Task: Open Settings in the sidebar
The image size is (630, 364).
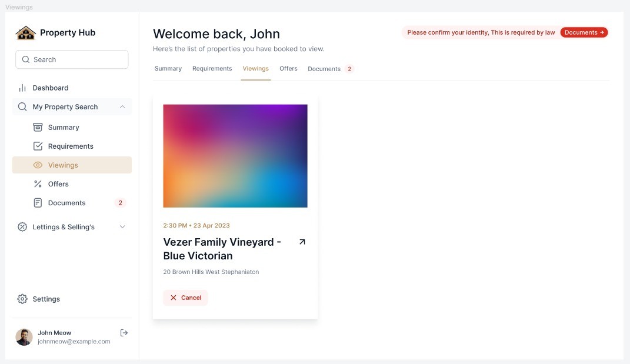Action: tap(72, 299)
